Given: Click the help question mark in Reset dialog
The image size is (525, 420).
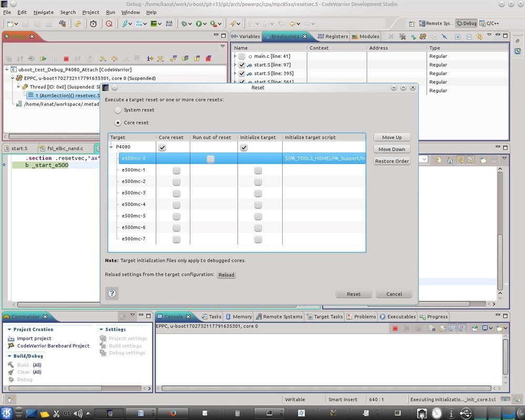Looking at the screenshot, I should [x=112, y=293].
